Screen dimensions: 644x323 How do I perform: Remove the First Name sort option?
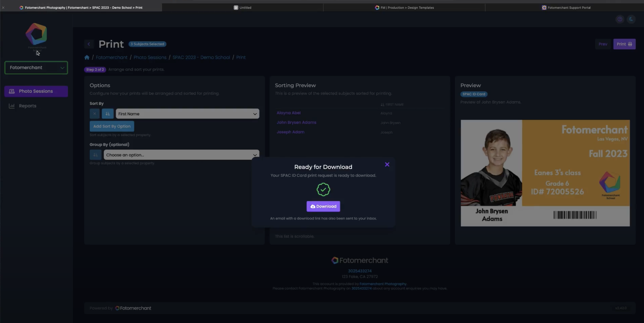94,114
